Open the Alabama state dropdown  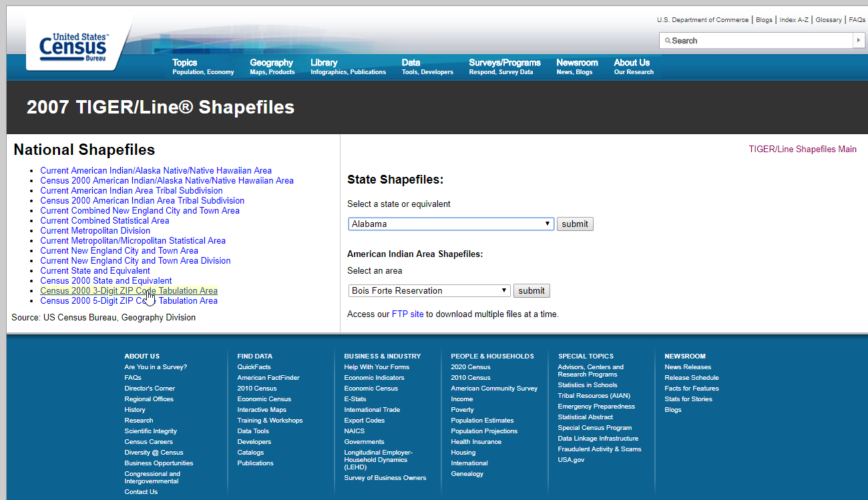coord(451,224)
